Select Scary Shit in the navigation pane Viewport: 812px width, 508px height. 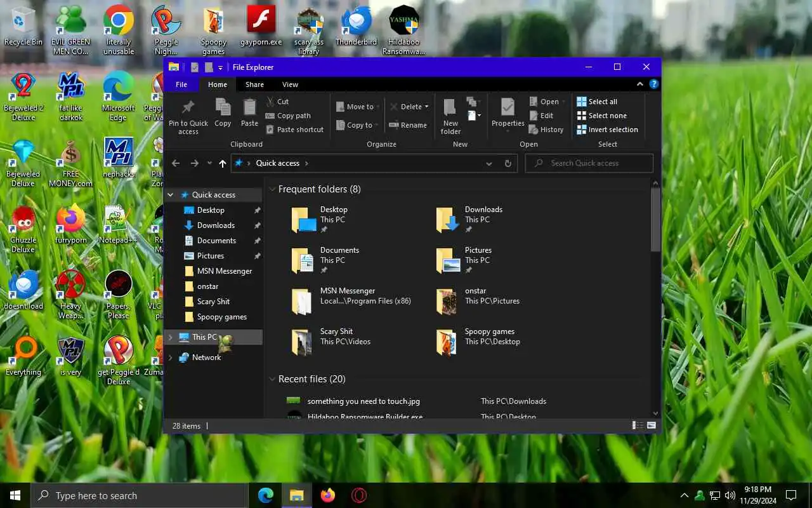pyautogui.click(x=213, y=302)
